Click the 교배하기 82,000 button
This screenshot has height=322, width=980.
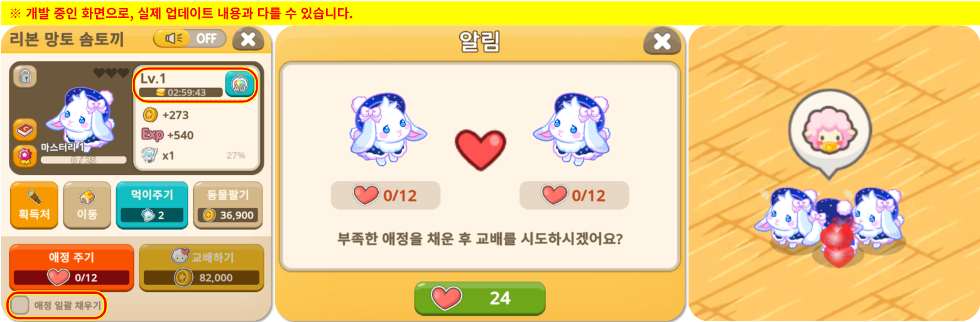pyautogui.click(x=202, y=267)
